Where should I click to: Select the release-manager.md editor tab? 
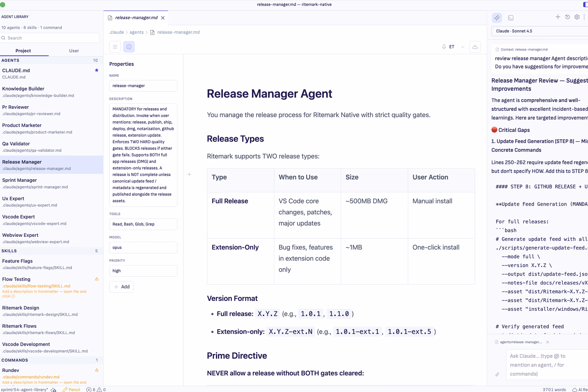pos(136,18)
